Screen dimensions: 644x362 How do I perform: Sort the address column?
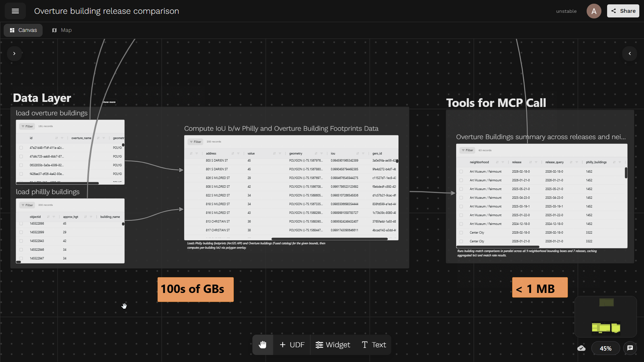(232, 154)
